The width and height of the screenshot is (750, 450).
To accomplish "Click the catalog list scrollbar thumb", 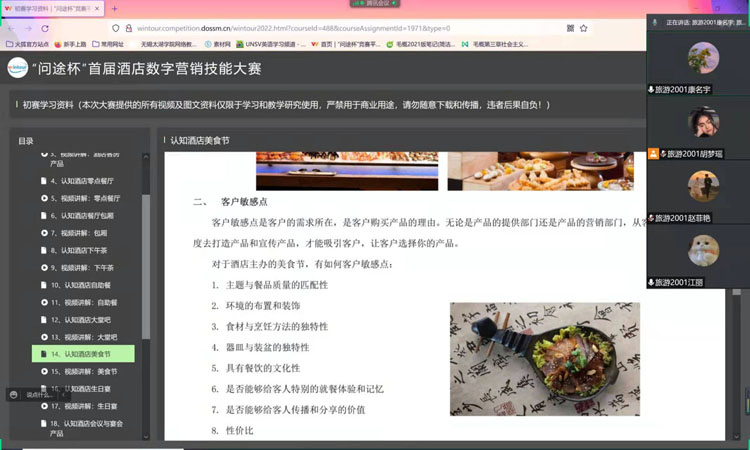I will click(x=146, y=266).
